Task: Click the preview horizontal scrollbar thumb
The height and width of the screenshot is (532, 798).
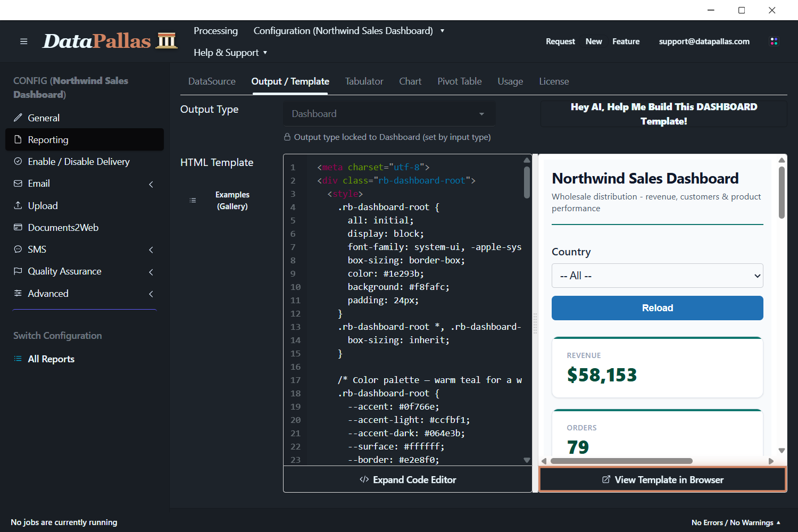Action: [x=621, y=461]
